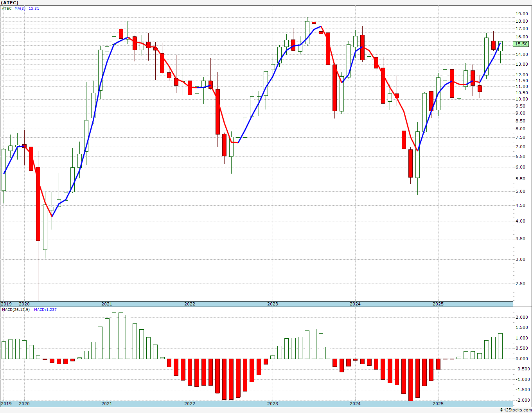Click the 10.00 price axis label
Screen dimensions: 532x413
pyautogui.click(x=521, y=99)
